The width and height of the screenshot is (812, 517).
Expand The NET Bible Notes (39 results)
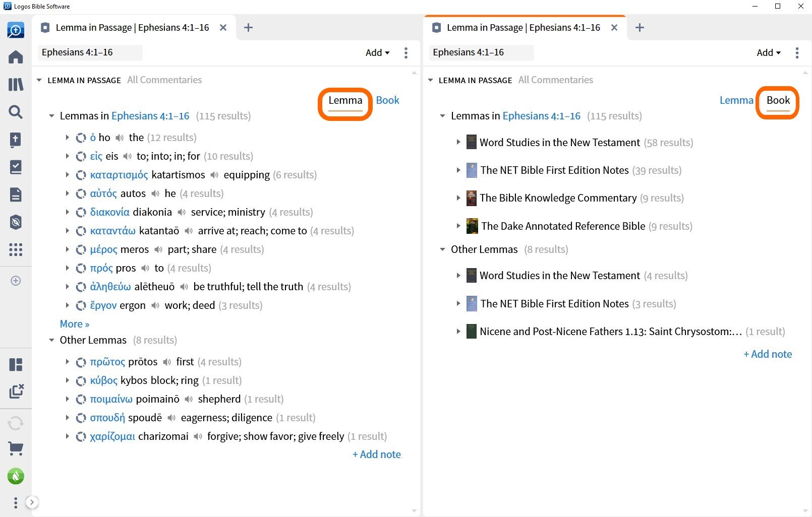click(458, 170)
